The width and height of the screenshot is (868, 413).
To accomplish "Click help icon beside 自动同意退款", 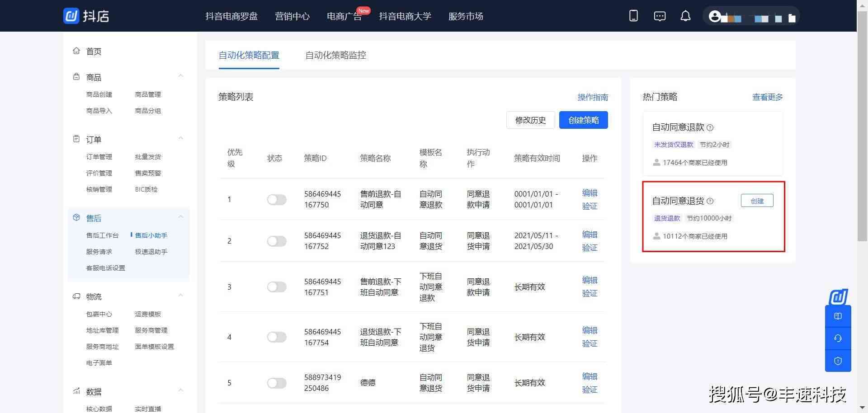I will click(710, 127).
